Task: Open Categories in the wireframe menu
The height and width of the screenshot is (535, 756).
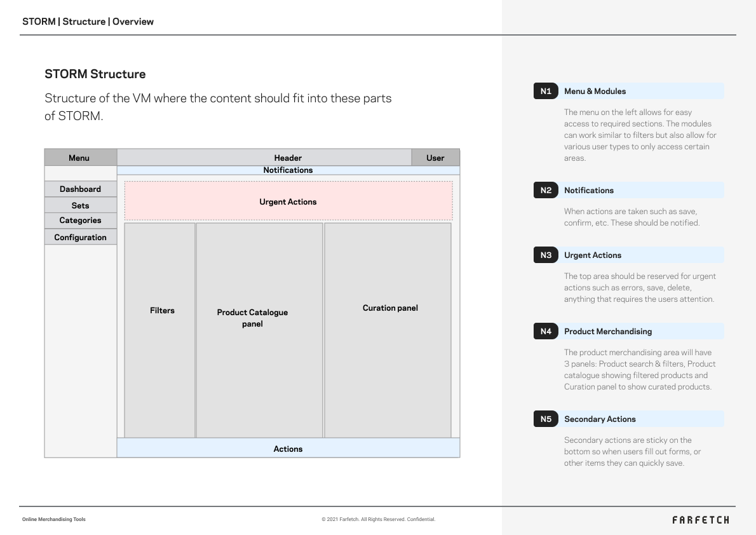Action: click(81, 220)
